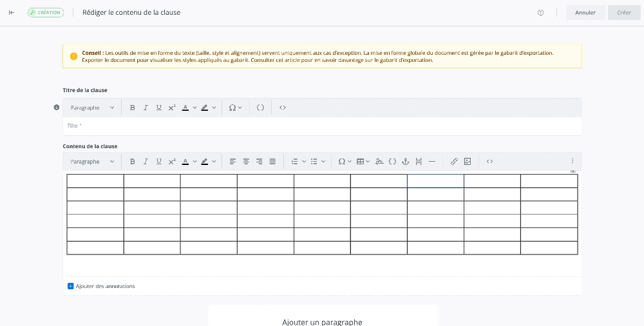
Task: Toggle bold in the content toolbar
Action: click(133, 162)
